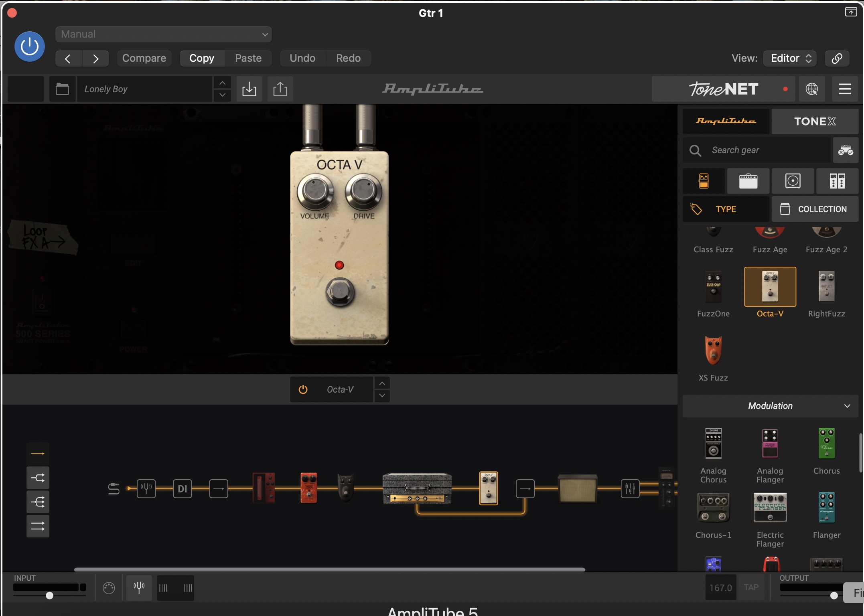Screen dimensions: 864x616
Task: Open the Manual preset dropdown
Action: pyautogui.click(x=164, y=34)
